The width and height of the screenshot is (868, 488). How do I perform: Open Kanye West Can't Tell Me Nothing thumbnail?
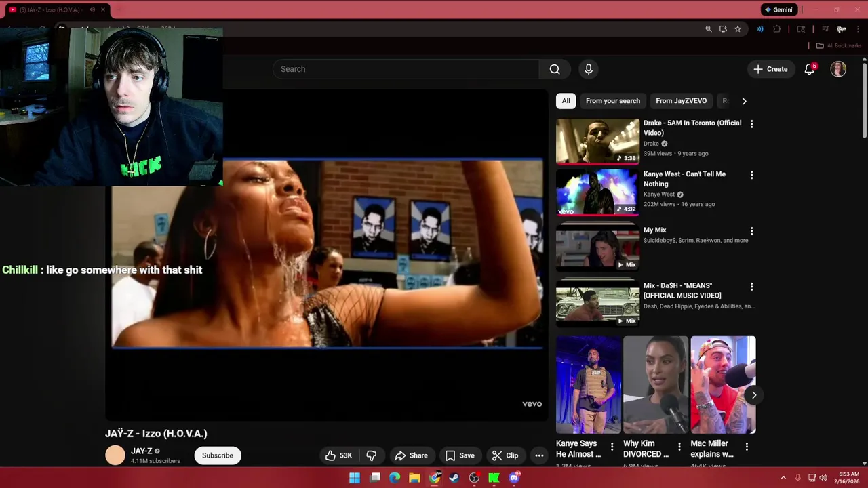pyautogui.click(x=597, y=192)
